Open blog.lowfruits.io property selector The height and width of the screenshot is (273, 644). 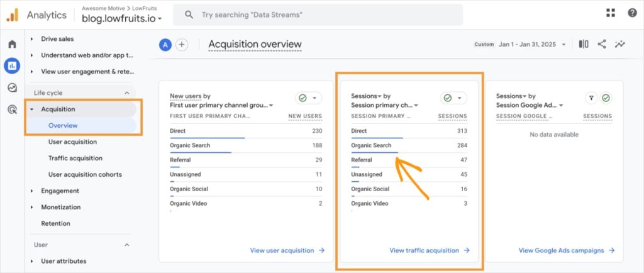[121, 18]
